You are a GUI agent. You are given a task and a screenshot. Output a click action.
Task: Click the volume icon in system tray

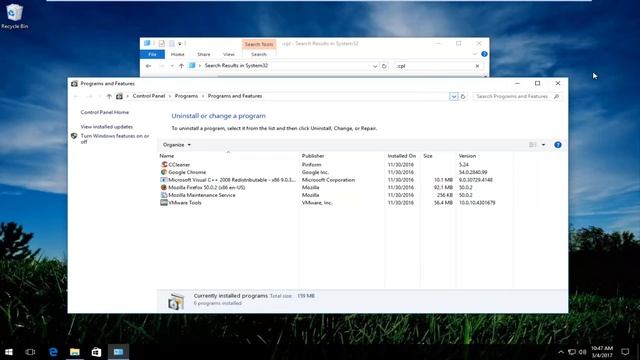(x=582, y=352)
